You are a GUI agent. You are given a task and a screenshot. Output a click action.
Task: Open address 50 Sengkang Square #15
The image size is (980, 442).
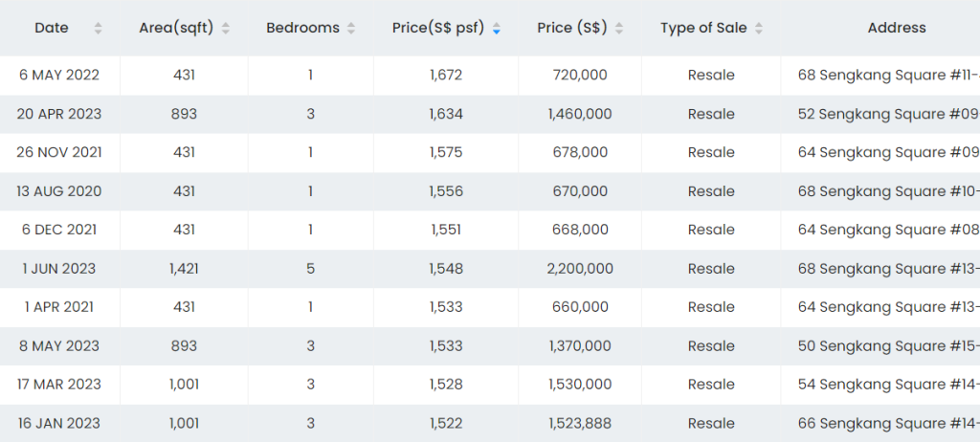(888, 345)
